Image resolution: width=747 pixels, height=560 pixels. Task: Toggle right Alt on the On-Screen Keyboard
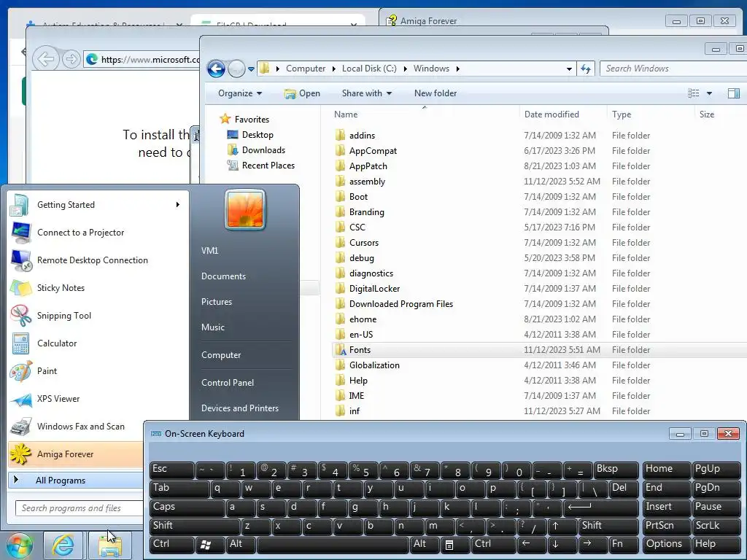425,545
